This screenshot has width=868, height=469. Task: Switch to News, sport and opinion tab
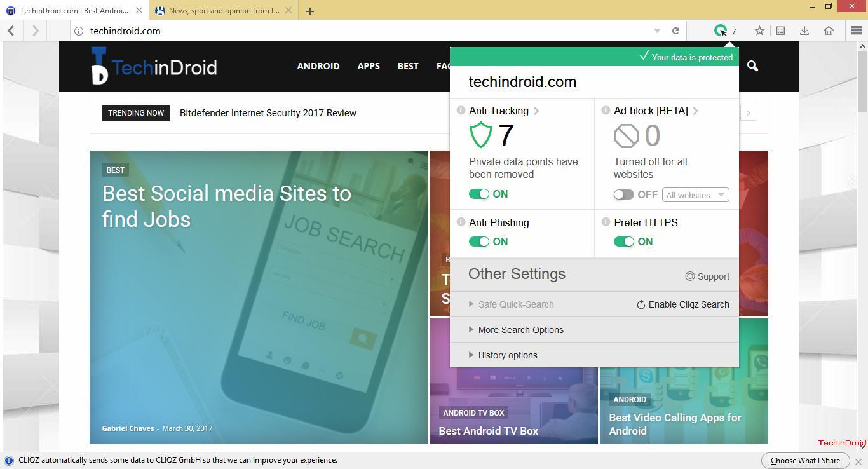[x=225, y=11]
